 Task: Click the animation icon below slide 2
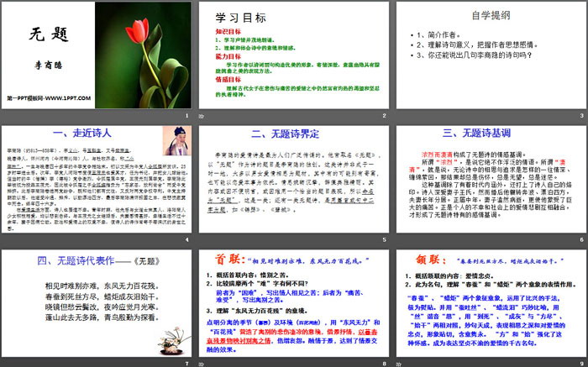click(x=202, y=116)
